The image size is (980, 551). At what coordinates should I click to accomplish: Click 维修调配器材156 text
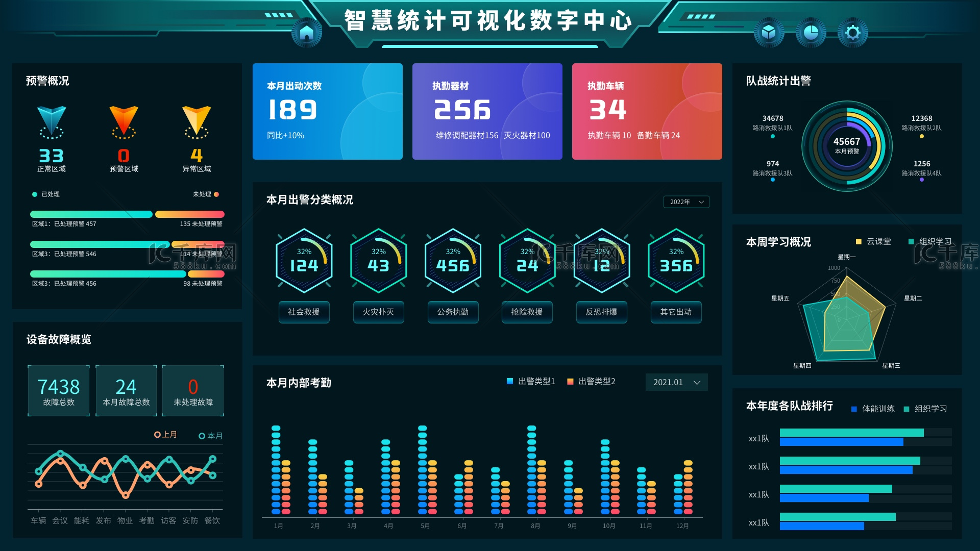pos(467,136)
